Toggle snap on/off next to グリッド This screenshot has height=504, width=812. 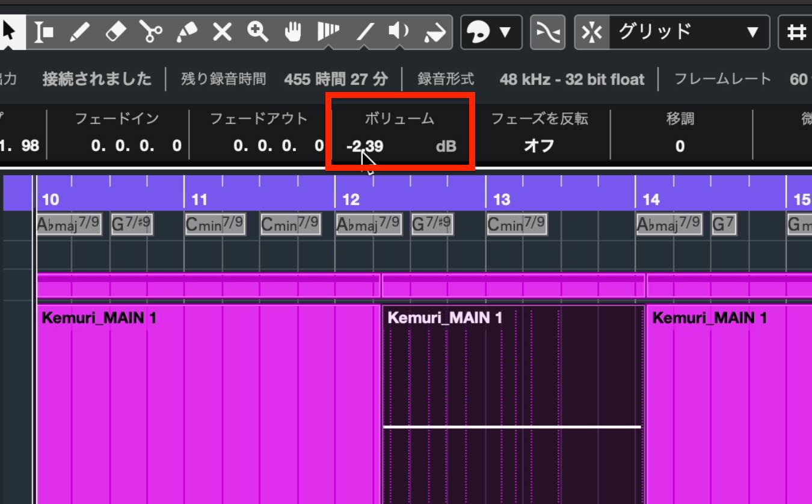tap(592, 32)
